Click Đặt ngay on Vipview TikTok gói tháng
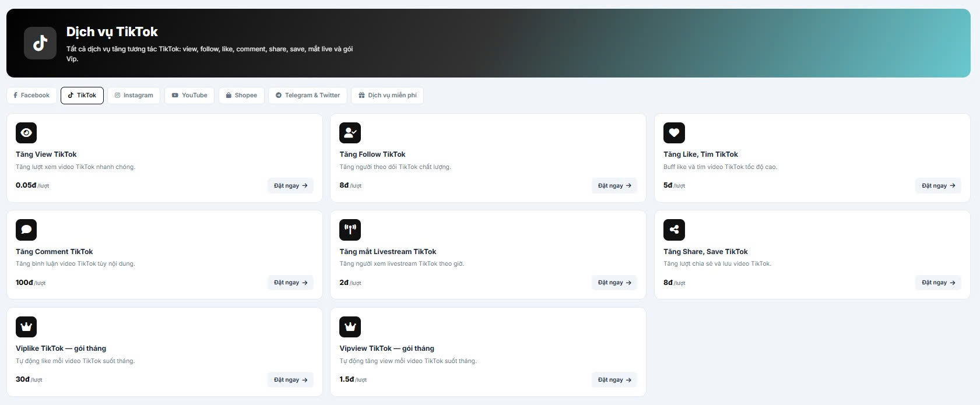980x405 pixels. [614, 380]
